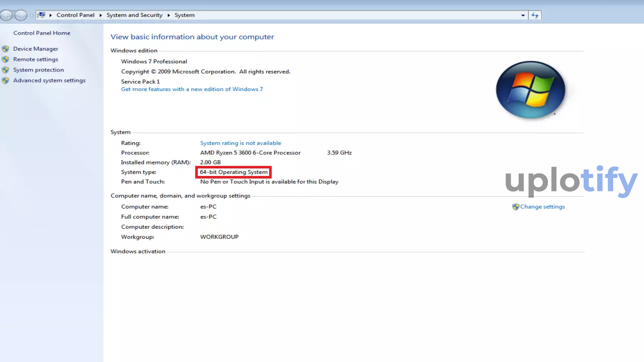The height and width of the screenshot is (362, 644).
Task: Open Device Manager from the sidebar
Action: (36, 49)
